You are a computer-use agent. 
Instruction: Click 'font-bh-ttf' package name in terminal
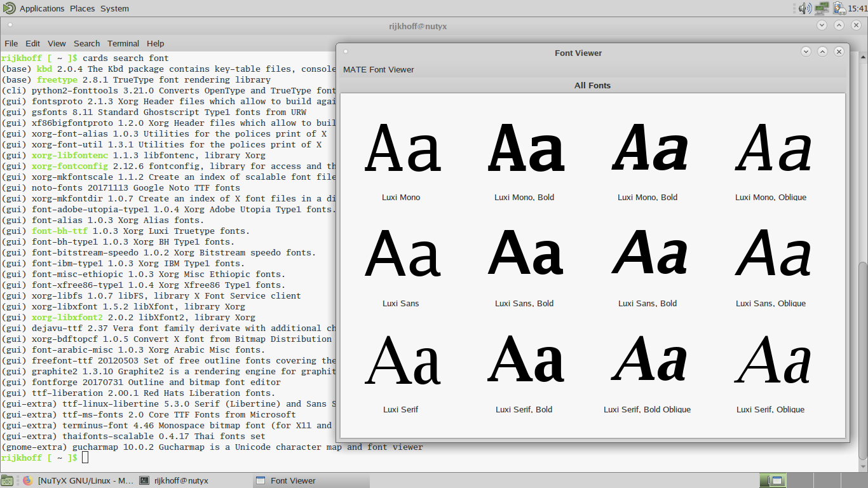click(60, 231)
